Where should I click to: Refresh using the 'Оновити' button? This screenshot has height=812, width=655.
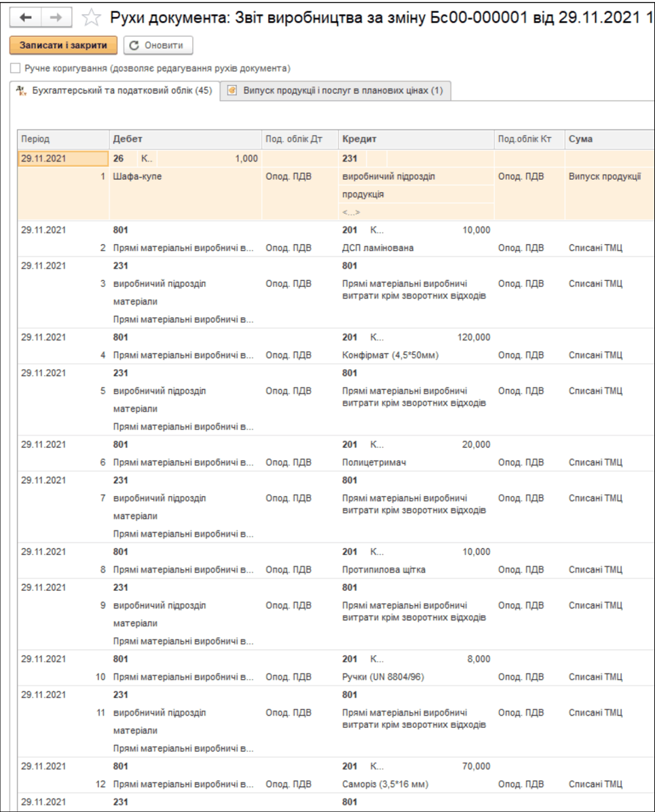point(158,45)
